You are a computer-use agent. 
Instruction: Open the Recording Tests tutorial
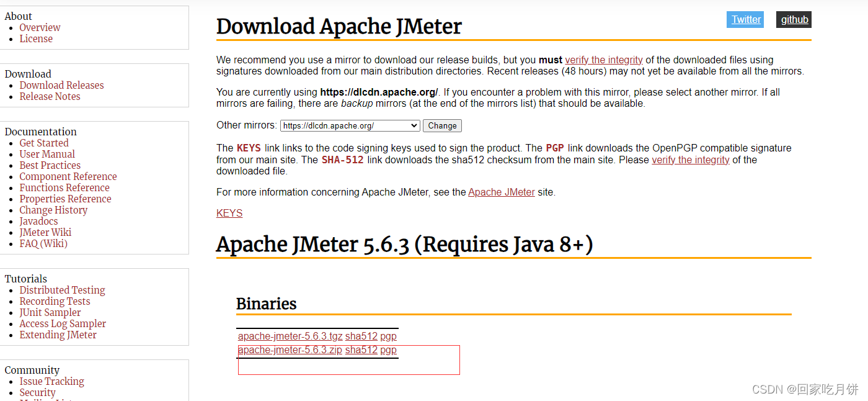click(x=55, y=301)
